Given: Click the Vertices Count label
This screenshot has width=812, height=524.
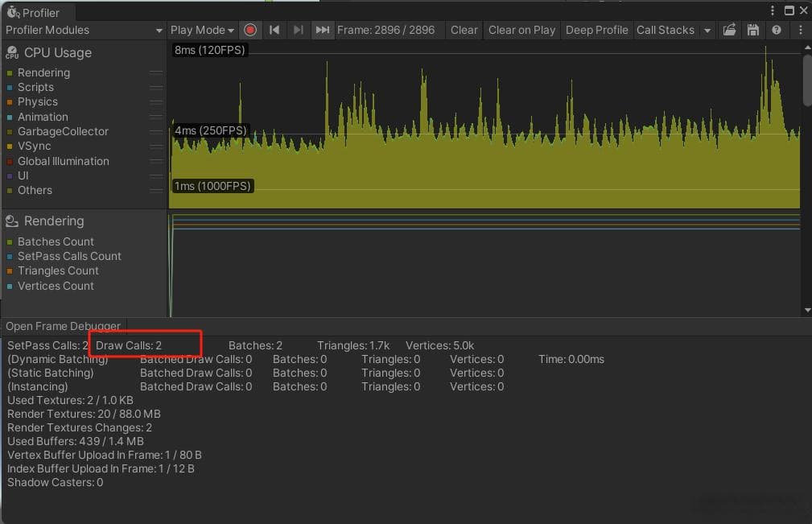Looking at the screenshot, I should [x=56, y=286].
